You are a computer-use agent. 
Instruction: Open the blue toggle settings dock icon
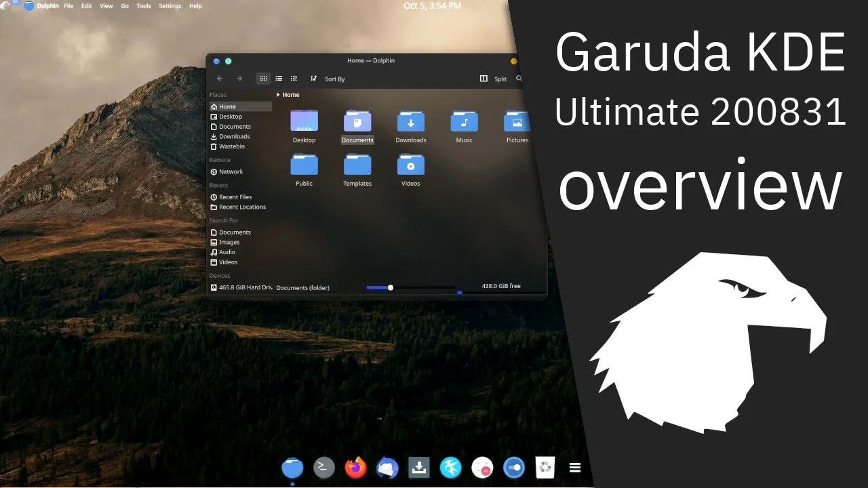tap(514, 467)
